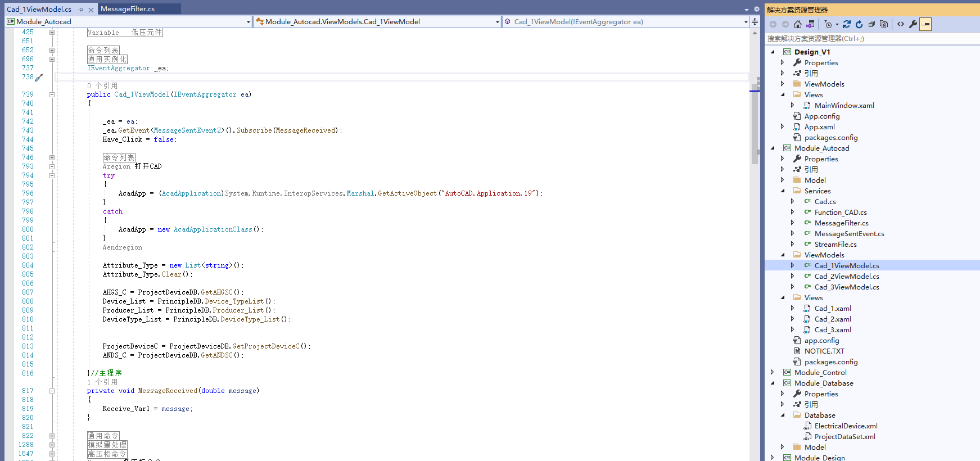Collapse the MessageReceived method at line 817
The height and width of the screenshot is (461, 980).
pos(52,391)
